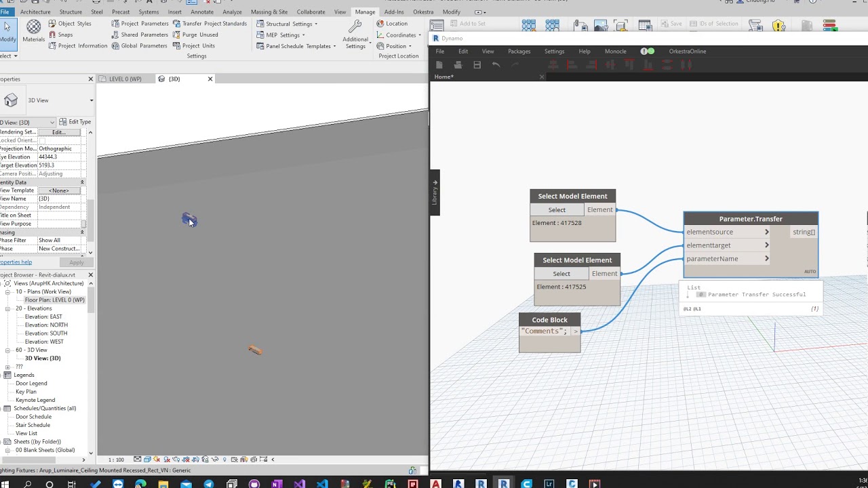Open Project Units
The height and width of the screenshot is (488, 868).
point(194,46)
